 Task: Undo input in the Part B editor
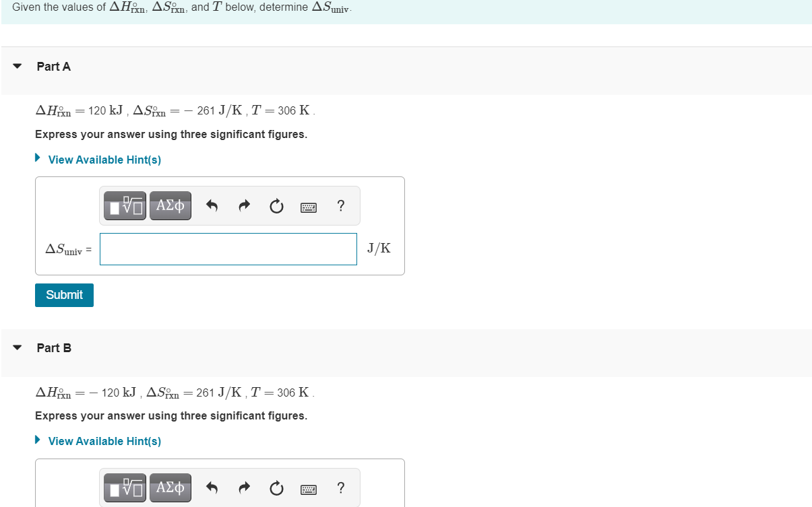(x=212, y=487)
